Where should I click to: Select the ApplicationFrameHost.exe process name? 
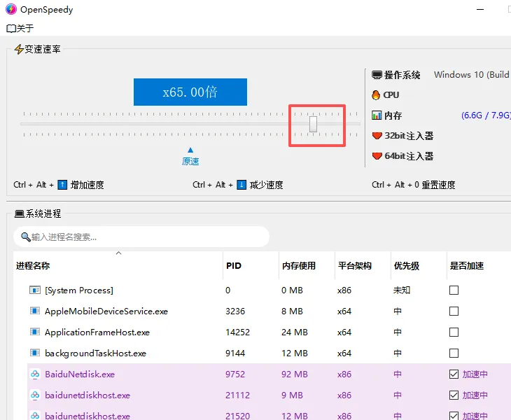click(x=97, y=332)
